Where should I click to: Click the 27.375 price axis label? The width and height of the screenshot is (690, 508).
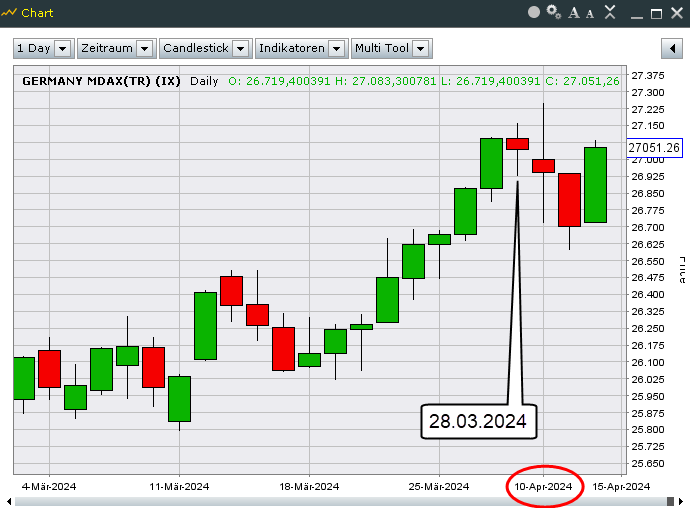click(x=648, y=76)
